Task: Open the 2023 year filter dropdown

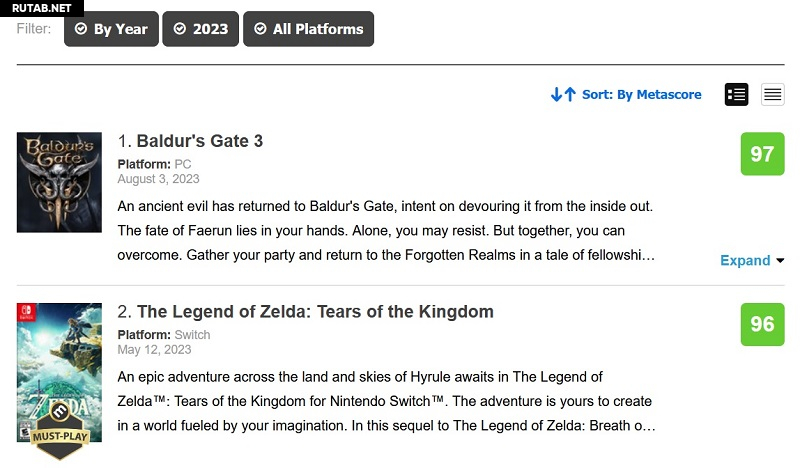Action: coord(200,29)
